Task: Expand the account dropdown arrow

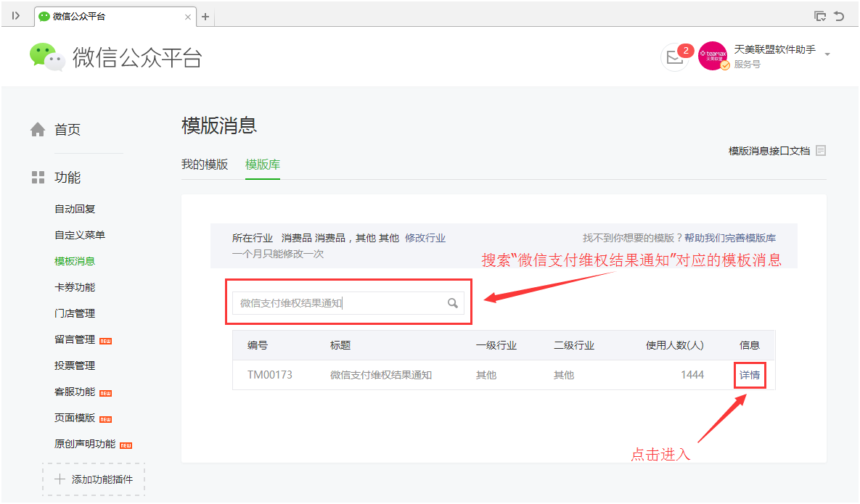Action: click(827, 54)
